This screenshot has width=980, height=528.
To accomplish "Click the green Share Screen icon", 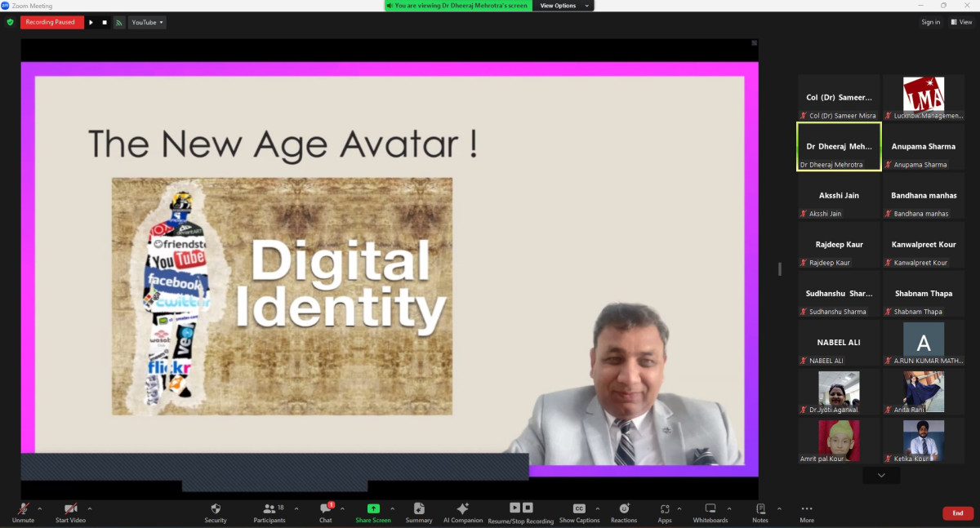I will coord(373,508).
